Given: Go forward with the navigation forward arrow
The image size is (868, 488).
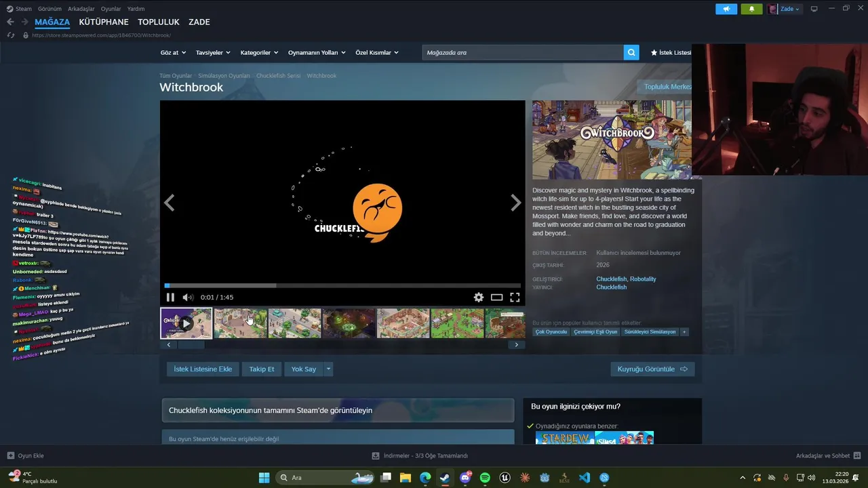Looking at the screenshot, I should (x=25, y=22).
